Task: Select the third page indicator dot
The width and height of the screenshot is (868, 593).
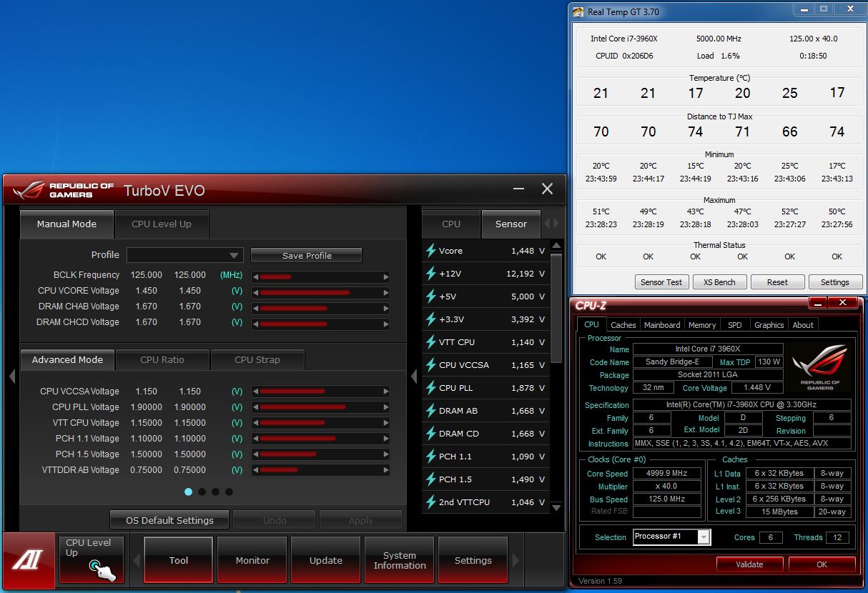Action: pos(215,492)
